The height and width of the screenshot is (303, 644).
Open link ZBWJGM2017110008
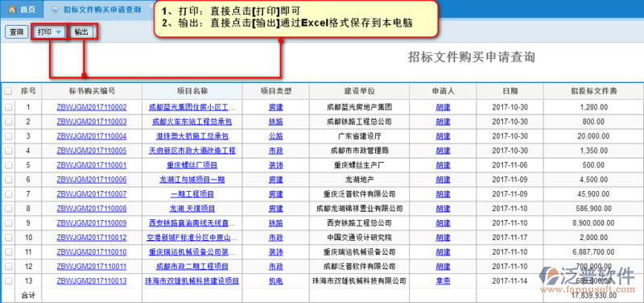tap(92, 209)
